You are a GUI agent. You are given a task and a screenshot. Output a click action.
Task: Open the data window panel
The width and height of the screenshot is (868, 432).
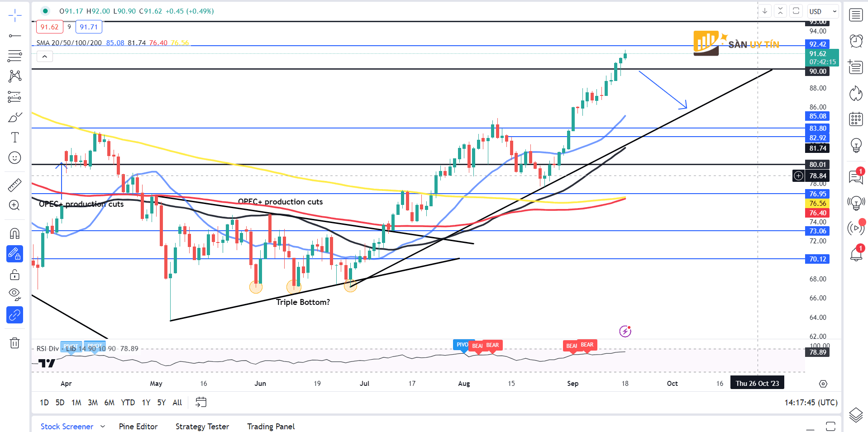click(x=856, y=67)
